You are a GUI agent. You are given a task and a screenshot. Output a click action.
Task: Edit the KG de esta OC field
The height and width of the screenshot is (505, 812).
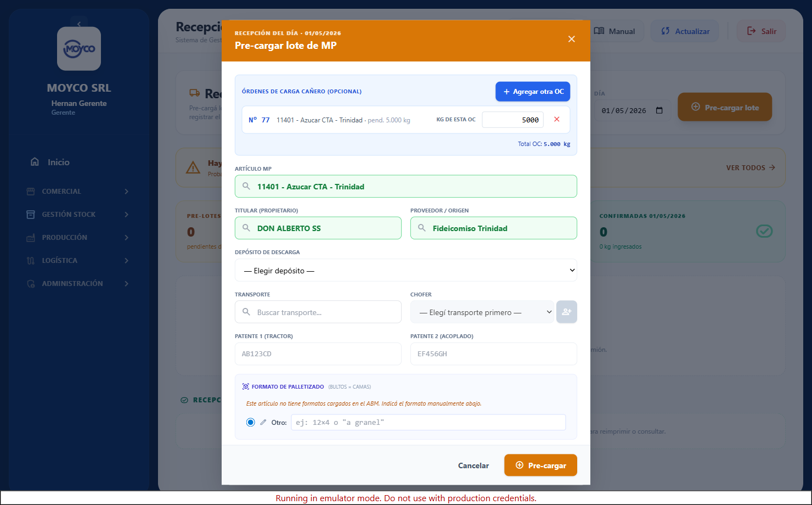coord(513,120)
